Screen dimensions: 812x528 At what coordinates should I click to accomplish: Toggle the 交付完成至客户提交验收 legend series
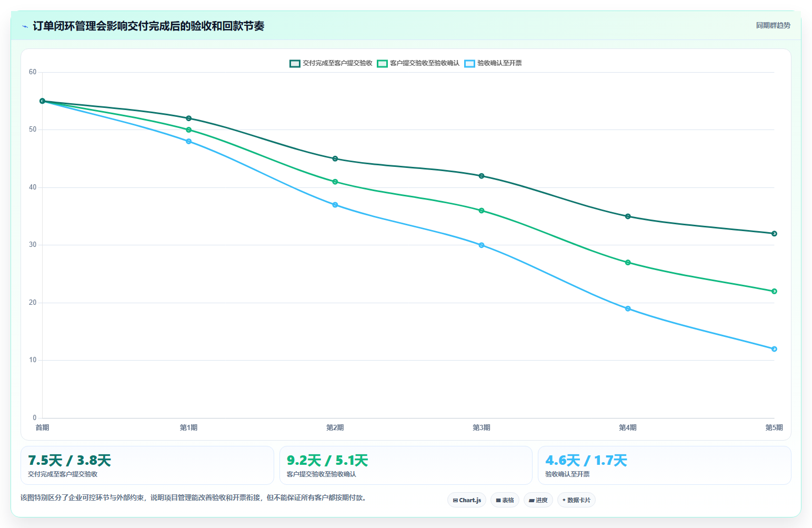(331, 63)
